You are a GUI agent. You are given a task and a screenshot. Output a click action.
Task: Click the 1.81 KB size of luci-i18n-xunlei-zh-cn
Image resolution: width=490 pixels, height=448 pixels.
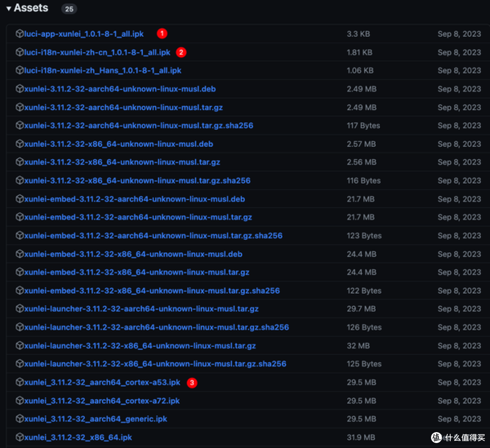tap(359, 52)
